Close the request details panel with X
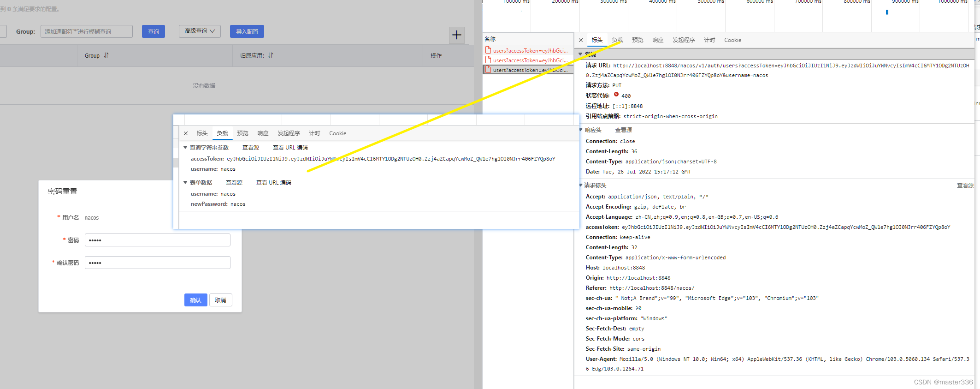Screen dimensions: 980x389 581,40
